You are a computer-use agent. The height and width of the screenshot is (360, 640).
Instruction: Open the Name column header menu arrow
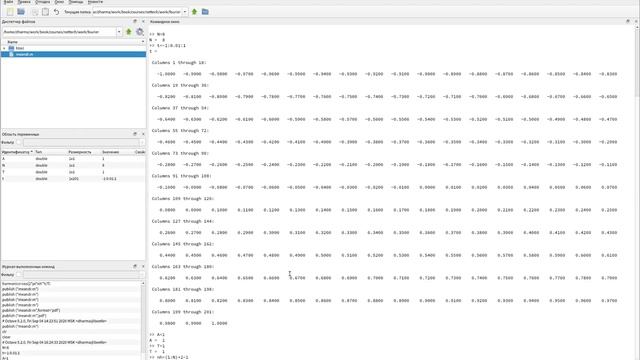click(x=142, y=42)
